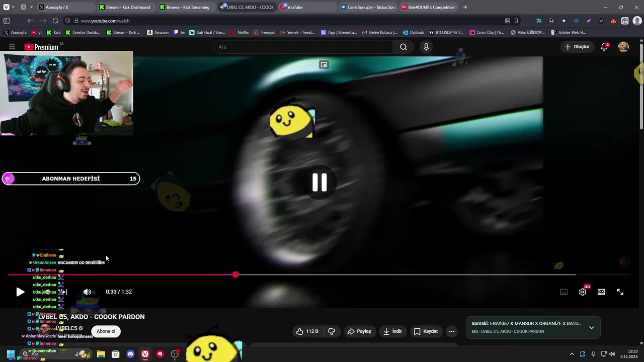Toggle the subtitles captions button
Image resolution: width=644 pixels, height=362 pixels.
[x=564, y=292]
